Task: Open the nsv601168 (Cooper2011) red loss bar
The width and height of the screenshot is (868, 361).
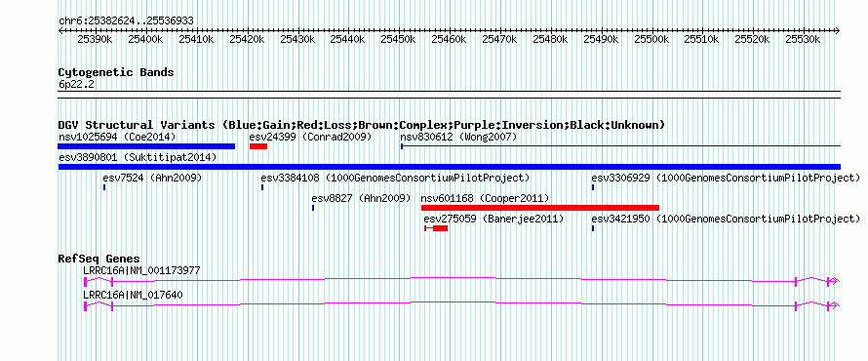Action: (x=540, y=208)
